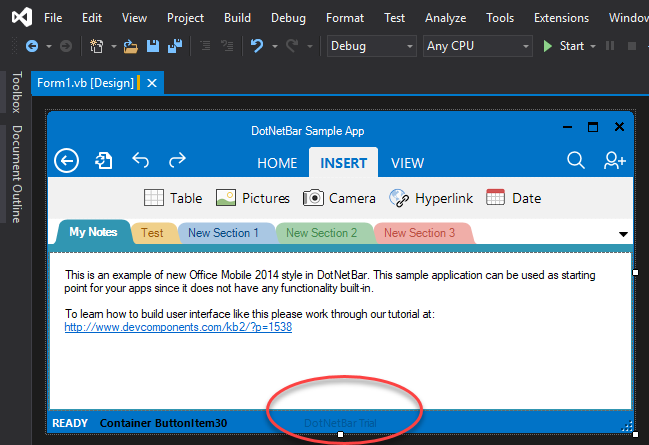Select the My Notes section tab
The image size is (649, 445).
coord(93,232)
